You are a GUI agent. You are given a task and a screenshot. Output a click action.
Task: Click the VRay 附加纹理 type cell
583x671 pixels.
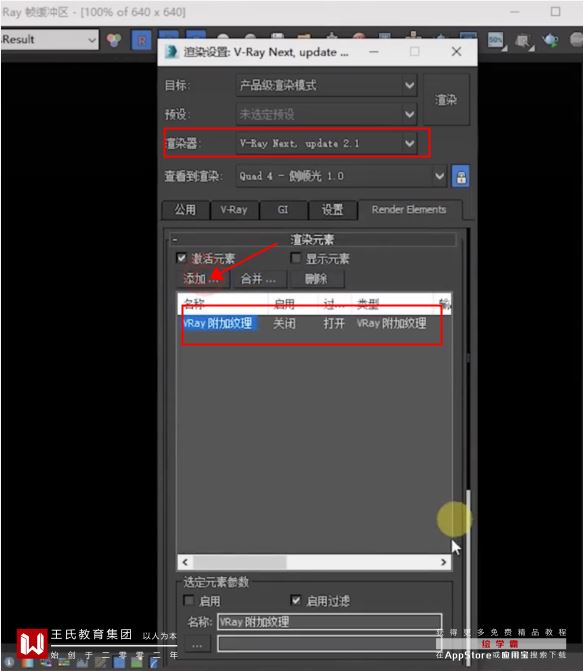tap(391, 324)
